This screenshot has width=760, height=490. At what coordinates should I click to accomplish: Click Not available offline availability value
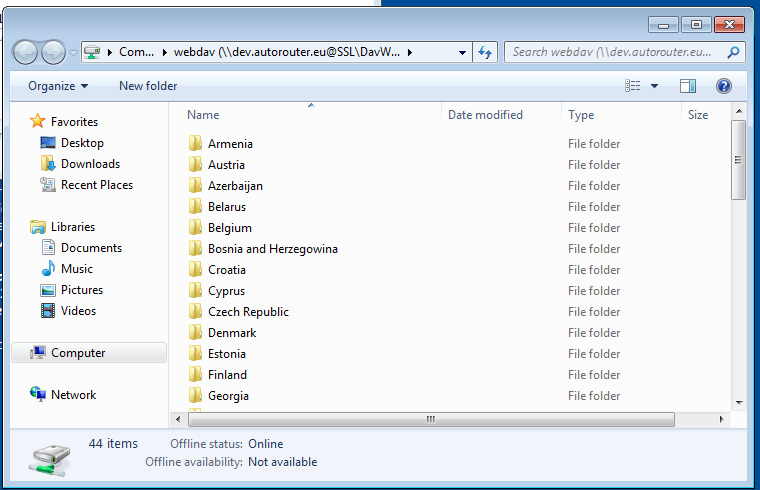pyautogui.click(x=283, y=462)
